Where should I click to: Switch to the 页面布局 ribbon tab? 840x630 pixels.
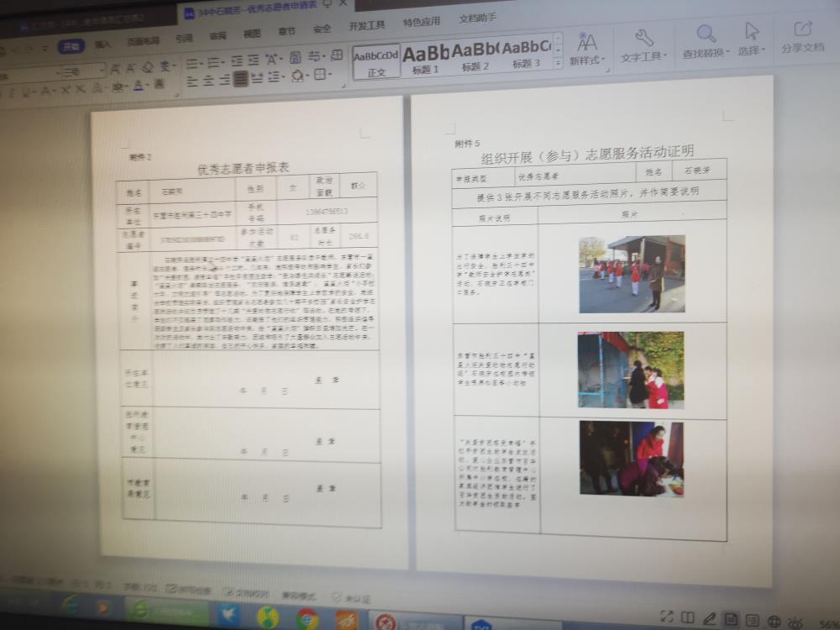pos(143,41)
